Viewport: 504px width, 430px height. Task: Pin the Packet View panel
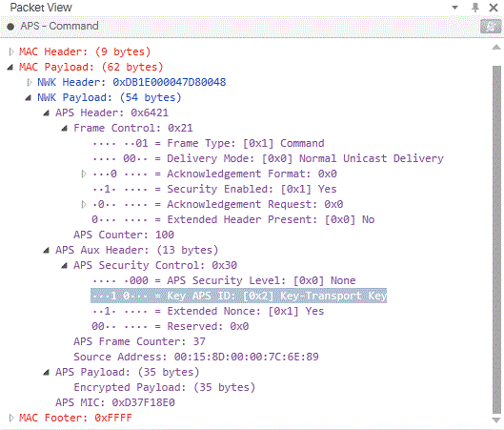pyautogui.click(x=475, y=8)
